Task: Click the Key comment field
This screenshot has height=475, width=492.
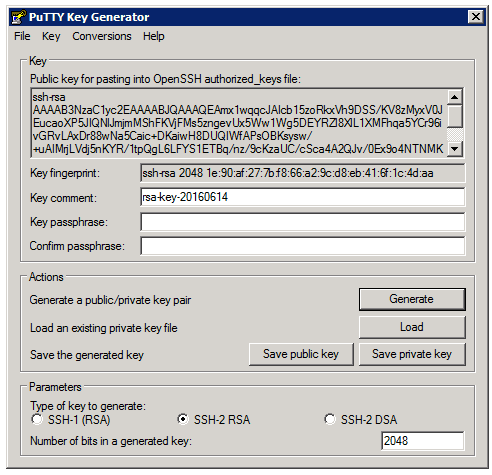Action: (303, 197)
